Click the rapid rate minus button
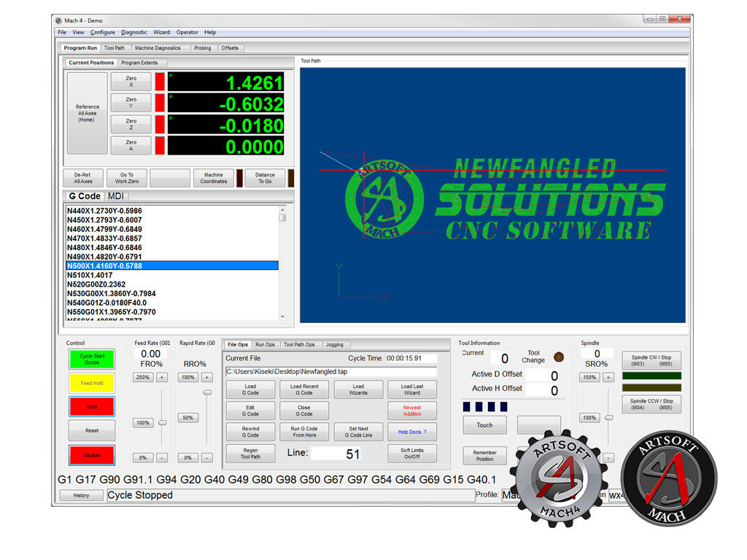The height and width of the screenshot is (560, 747). point(206,458)
